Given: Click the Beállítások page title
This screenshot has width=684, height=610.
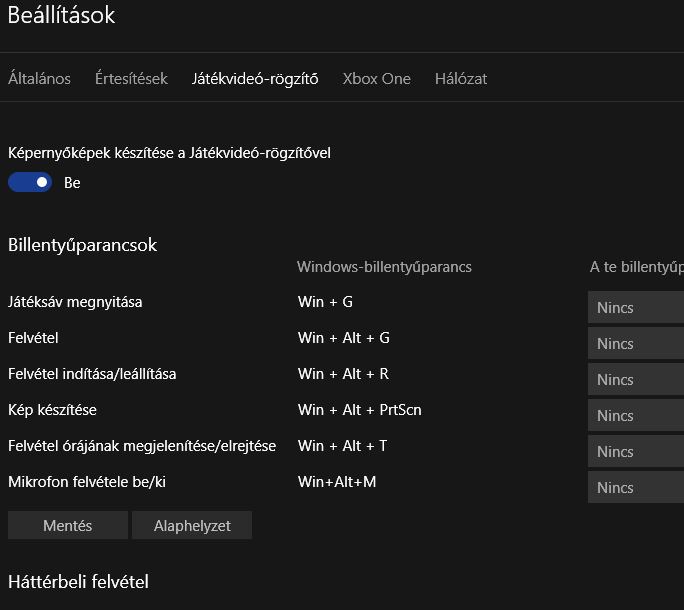Looking at the screenshot, I should pos(62,15).
